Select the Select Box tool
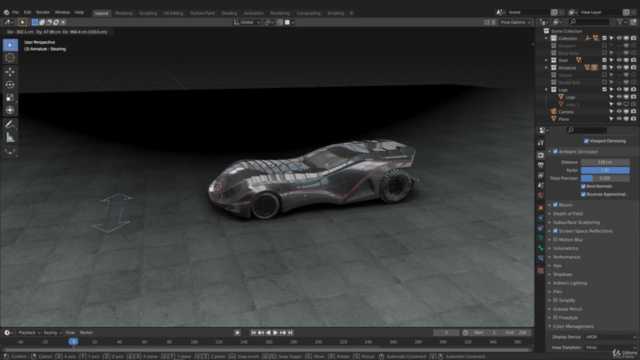The width and height of the screenshot is (640, 360). point(10,45)
